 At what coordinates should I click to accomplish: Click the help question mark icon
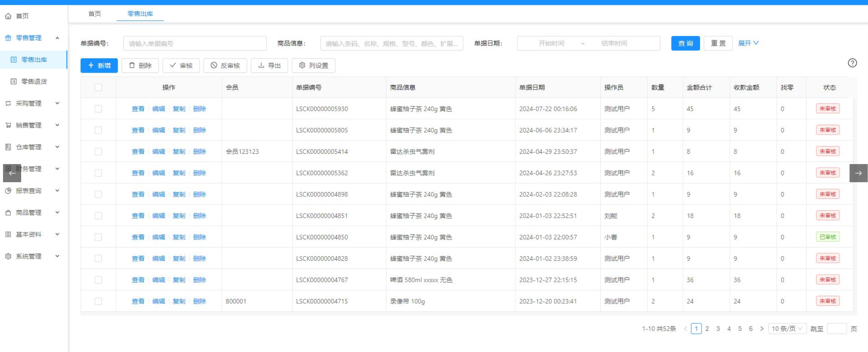click(x=852, y=63)
